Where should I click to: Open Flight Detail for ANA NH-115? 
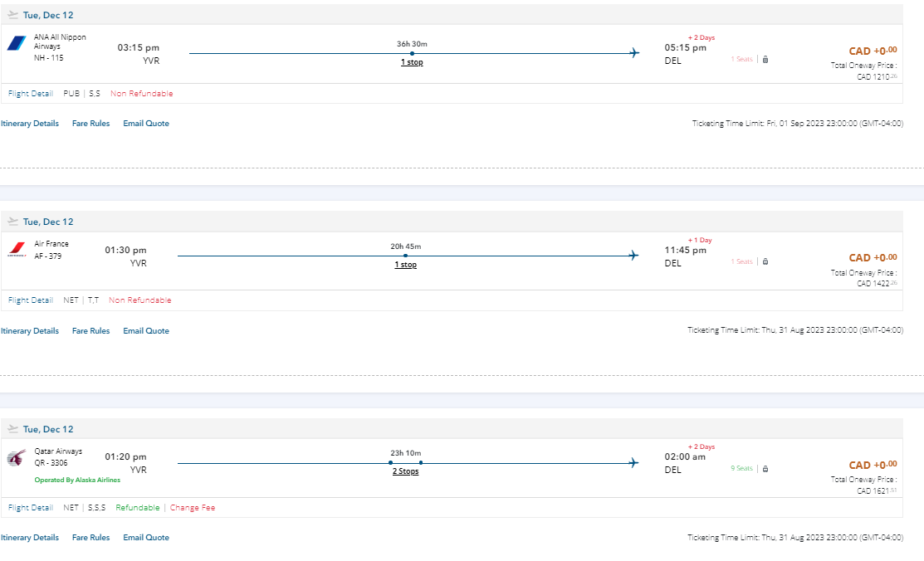[30, 94]
